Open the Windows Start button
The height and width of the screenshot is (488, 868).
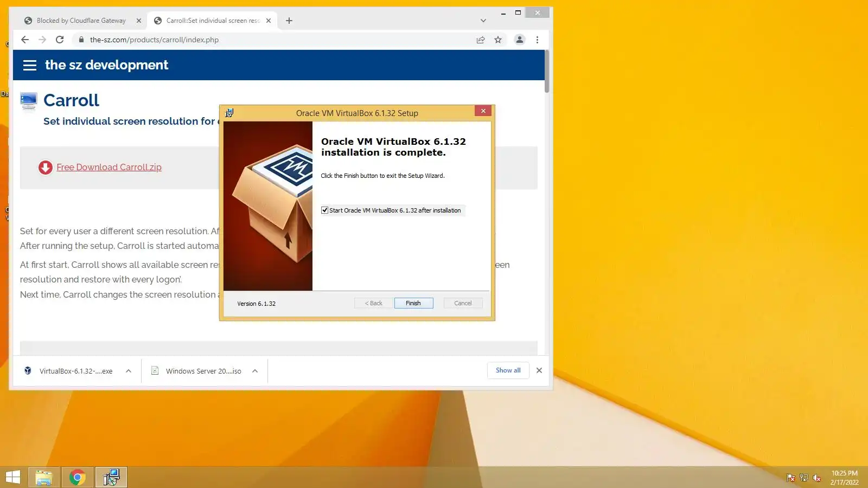(x=12, y=477)
